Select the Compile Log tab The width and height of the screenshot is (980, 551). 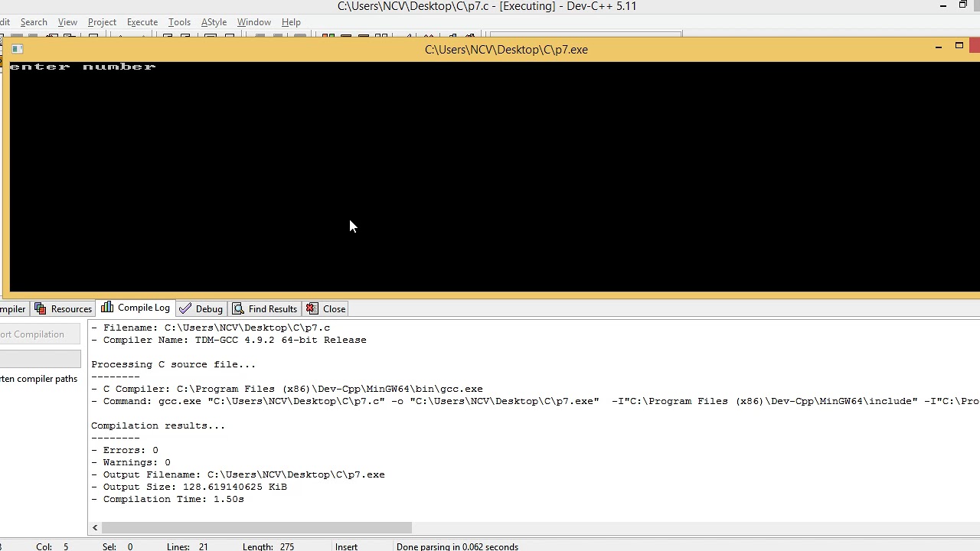pyautogui.click(x=136, y=308)
